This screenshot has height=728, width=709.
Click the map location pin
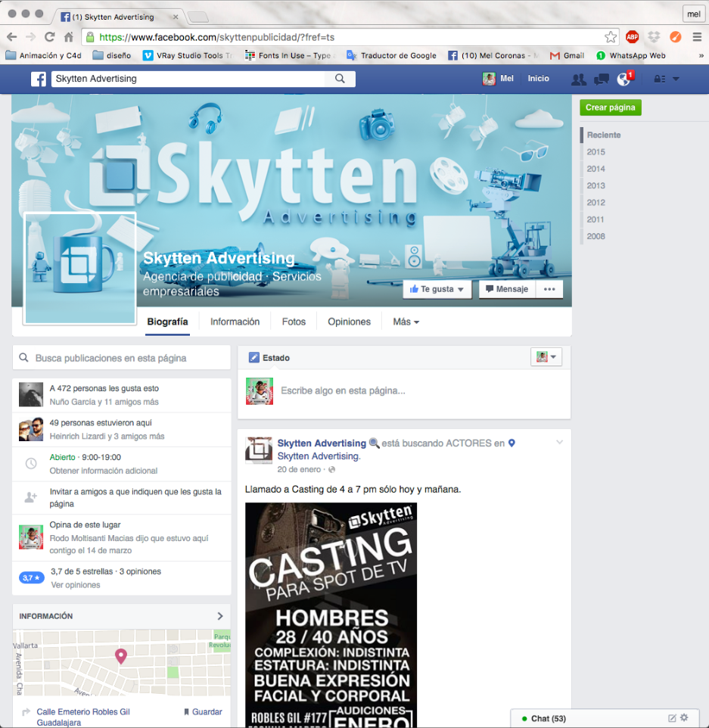121,656
